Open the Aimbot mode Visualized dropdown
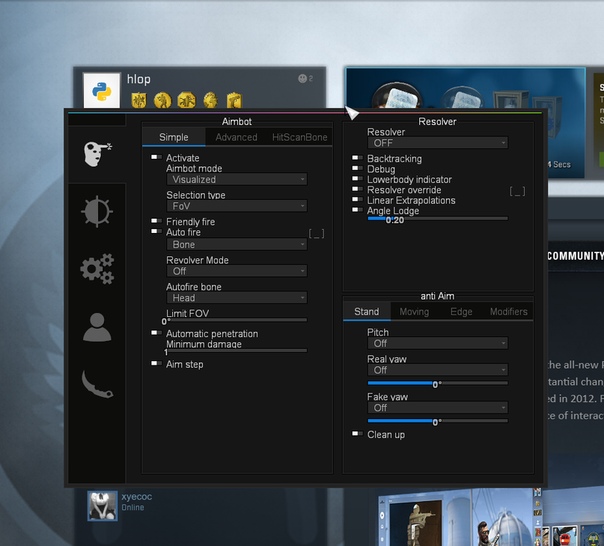The image size is (604, 546). 236,180
